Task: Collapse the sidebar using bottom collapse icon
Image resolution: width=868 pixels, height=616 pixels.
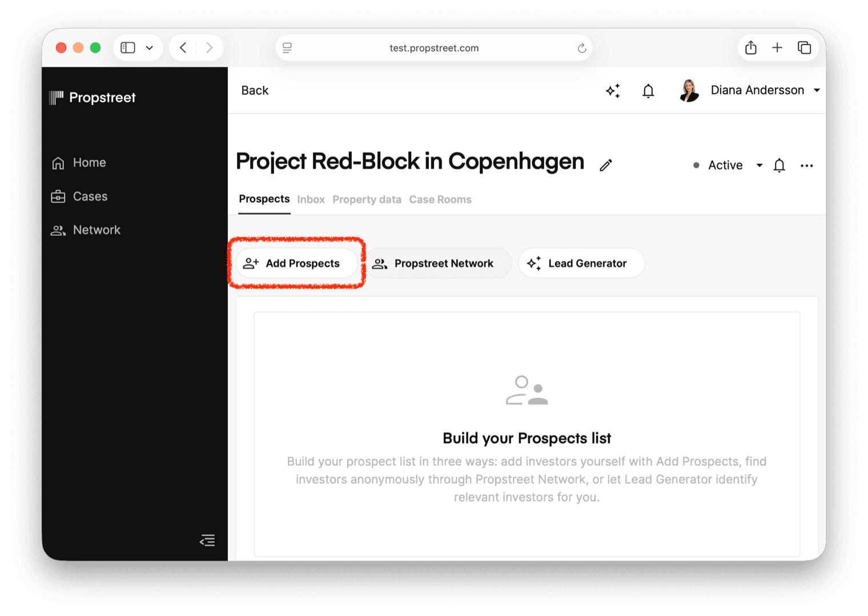Action: coord(207,540)
